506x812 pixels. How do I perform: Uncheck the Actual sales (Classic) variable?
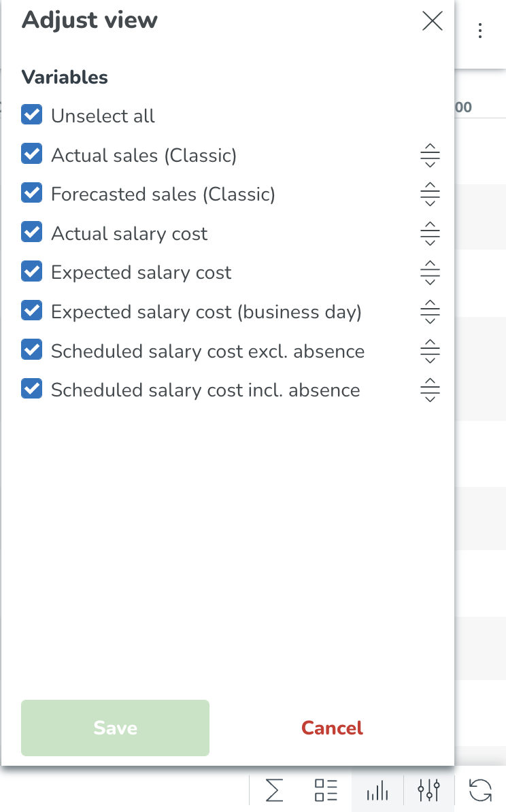tap(31, 154)
